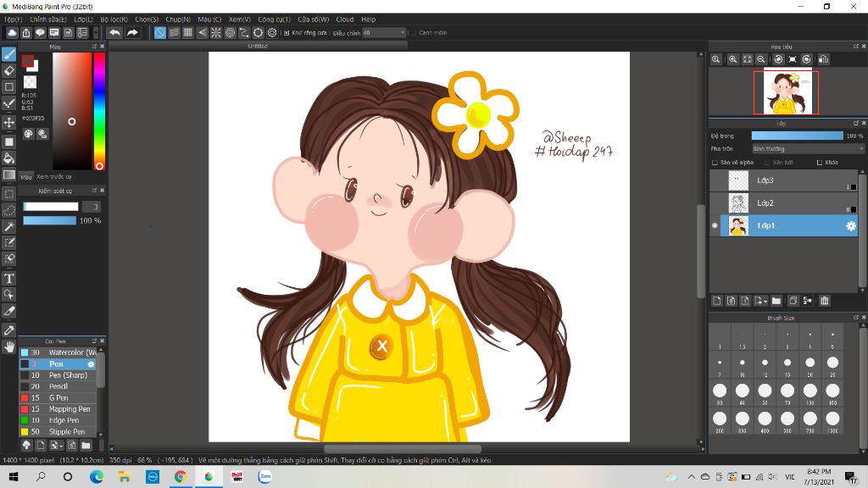
Task: Click the navigator preview thumbnail
Action: tap(786, 91)
